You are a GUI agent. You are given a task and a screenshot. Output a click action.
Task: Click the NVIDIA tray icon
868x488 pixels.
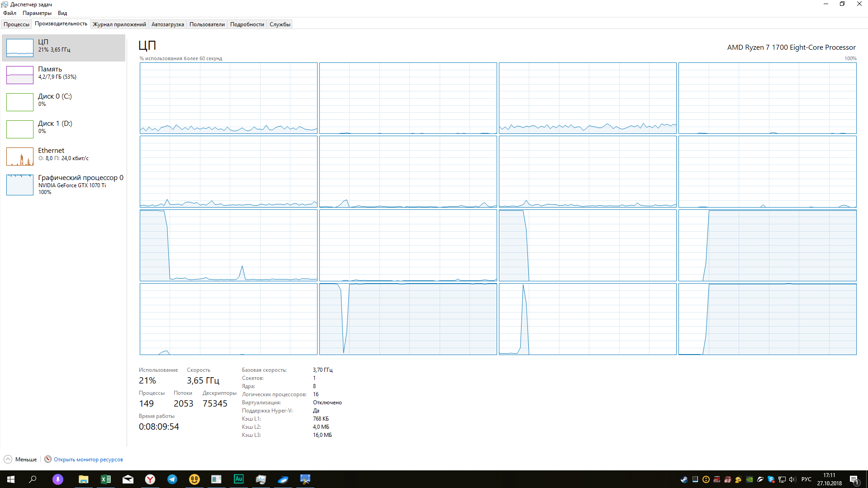749,479
